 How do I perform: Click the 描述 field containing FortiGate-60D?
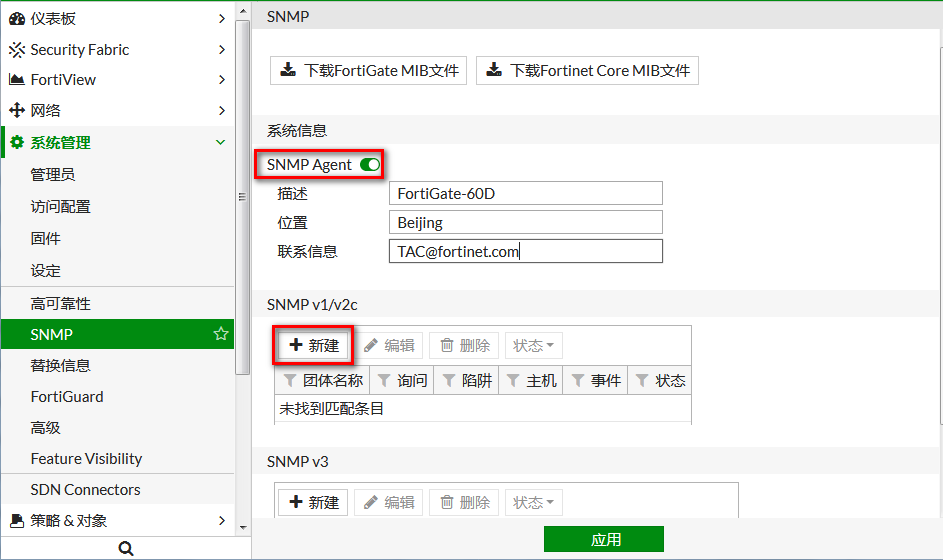coord(526,193)
